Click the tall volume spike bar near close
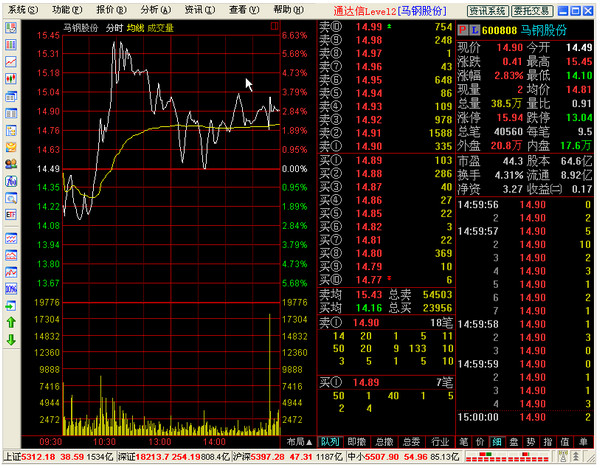The height and width of the screenshot is (468, 600). [270, 374]
